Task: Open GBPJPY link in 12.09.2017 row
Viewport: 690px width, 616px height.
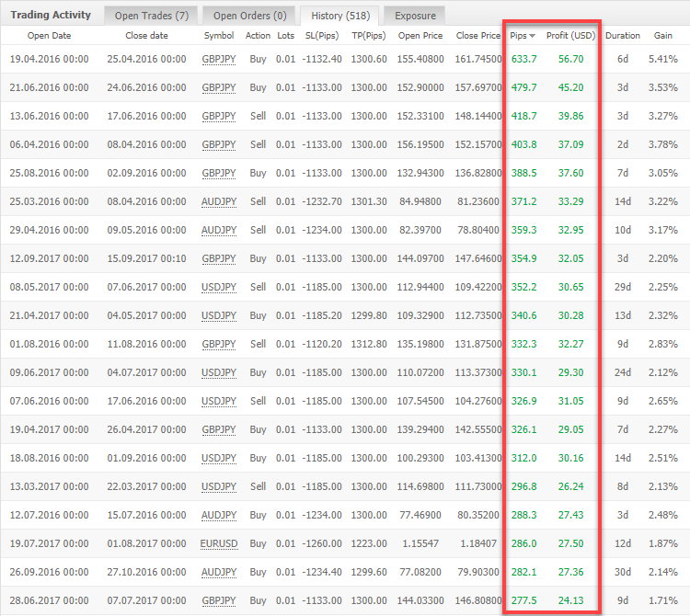Action: pyautogui.click(x=219, y=259)
